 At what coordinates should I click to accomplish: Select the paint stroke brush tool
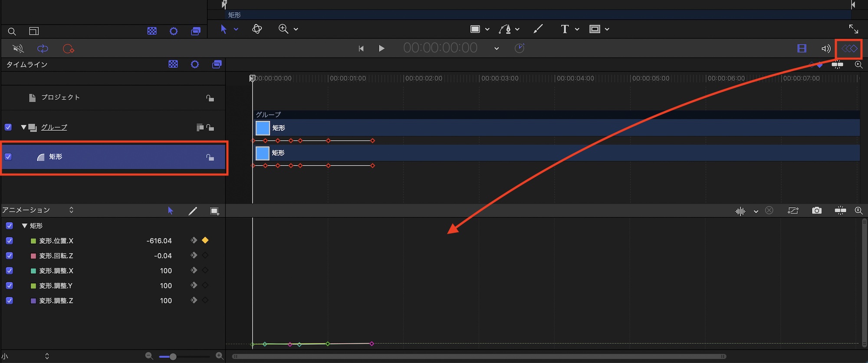[x=538, y=29]
